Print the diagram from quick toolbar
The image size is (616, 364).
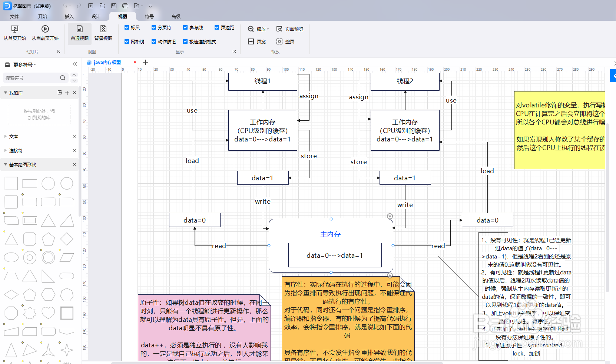[125, 6]
